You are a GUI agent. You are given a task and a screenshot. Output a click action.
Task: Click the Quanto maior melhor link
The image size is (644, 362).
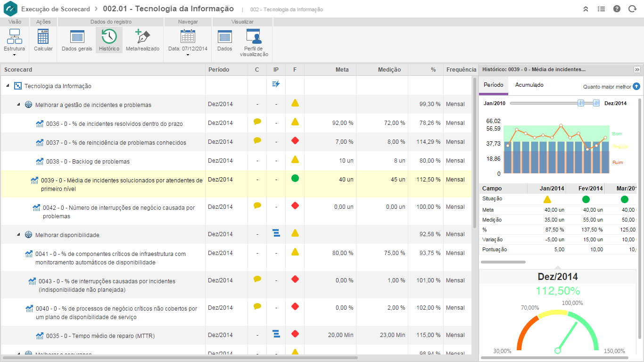click(x=607, y=87)
